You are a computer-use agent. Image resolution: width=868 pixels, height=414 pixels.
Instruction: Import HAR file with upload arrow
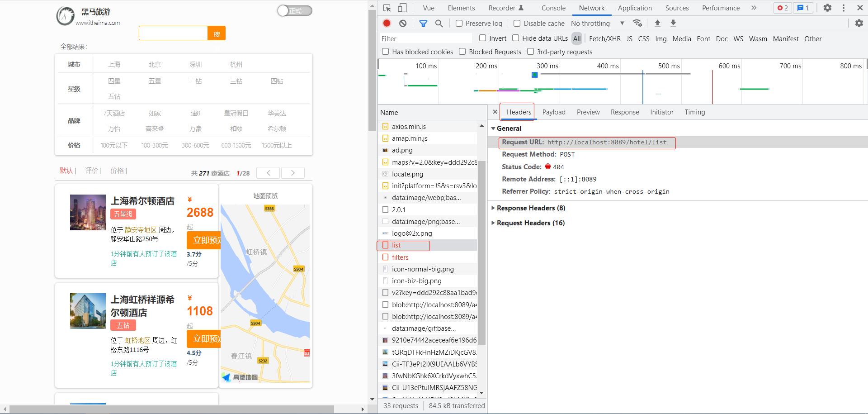coord(657,23)
